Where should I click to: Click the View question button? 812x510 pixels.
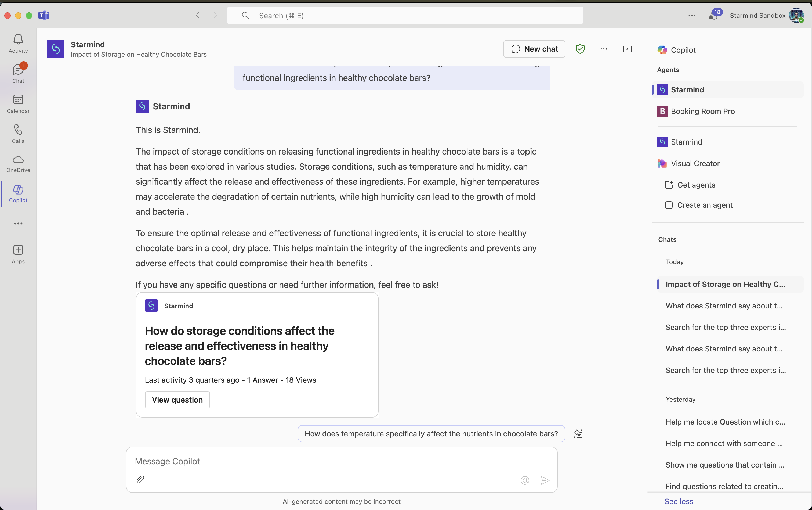coord(177,400)
